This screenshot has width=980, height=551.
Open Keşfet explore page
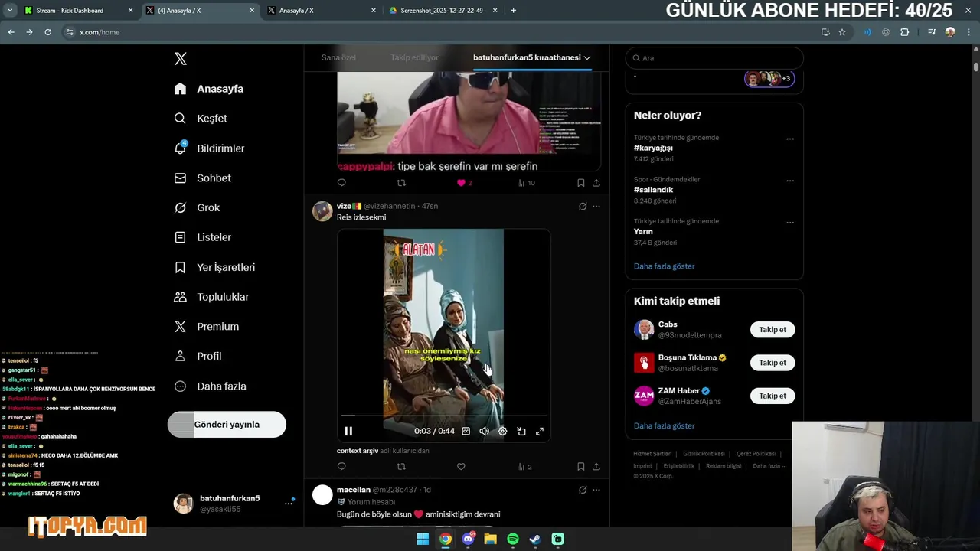point(201,119)
